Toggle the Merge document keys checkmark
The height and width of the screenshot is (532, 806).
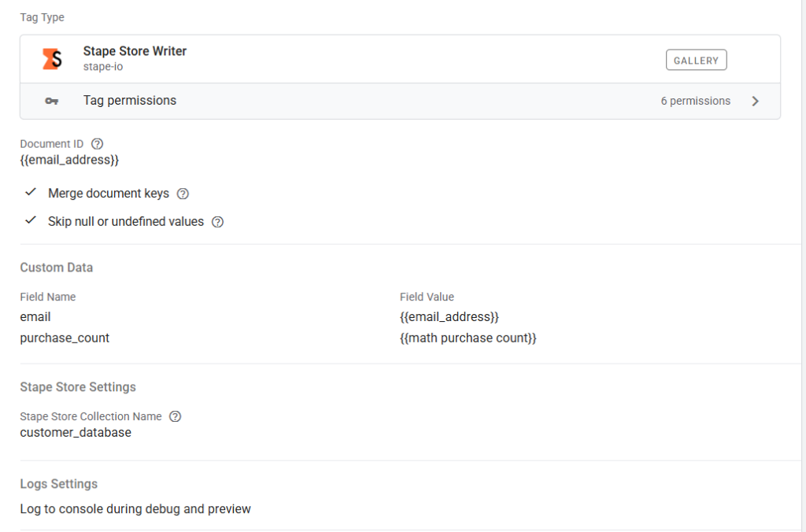point(31,193)
